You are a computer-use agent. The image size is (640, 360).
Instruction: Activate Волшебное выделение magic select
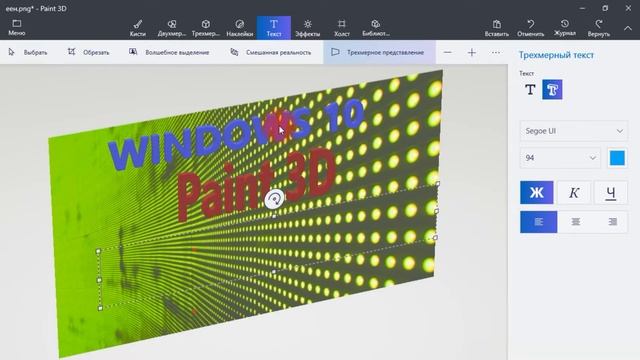(169, 52)
